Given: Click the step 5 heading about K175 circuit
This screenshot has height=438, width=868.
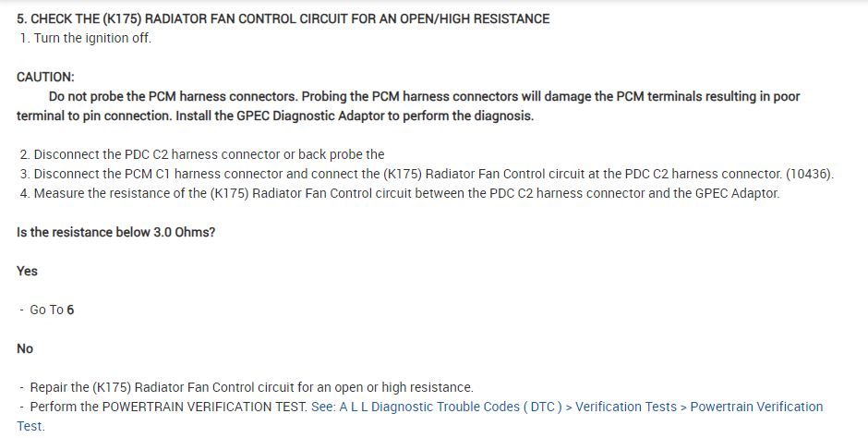Looking at the screenshot, I should [283, 18].
